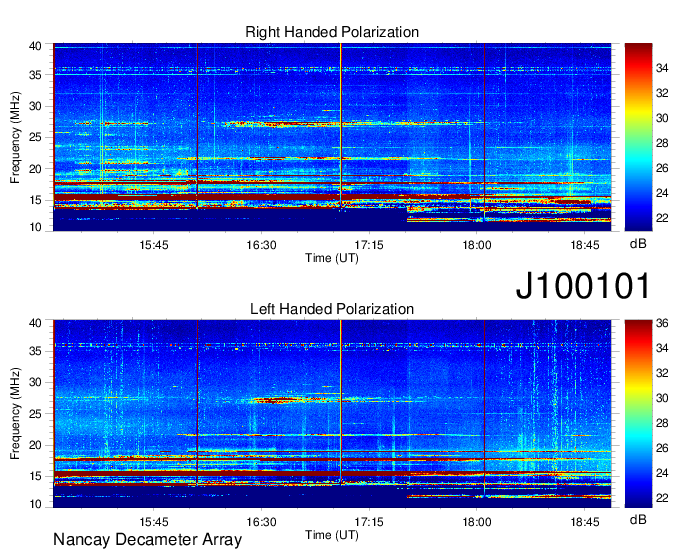
Task: Click the 22 value on Right Handed colorbar
Action: pos(662,218)
